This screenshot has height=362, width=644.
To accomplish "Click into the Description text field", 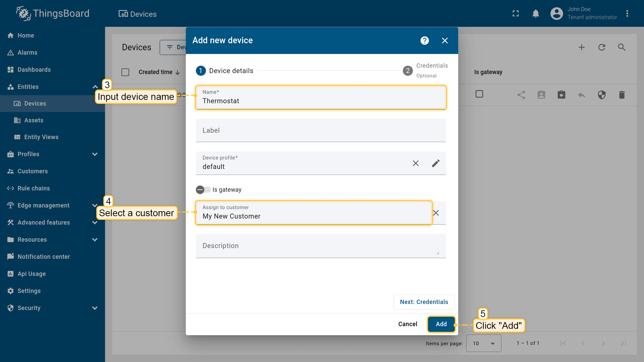I will coord(320,246).
